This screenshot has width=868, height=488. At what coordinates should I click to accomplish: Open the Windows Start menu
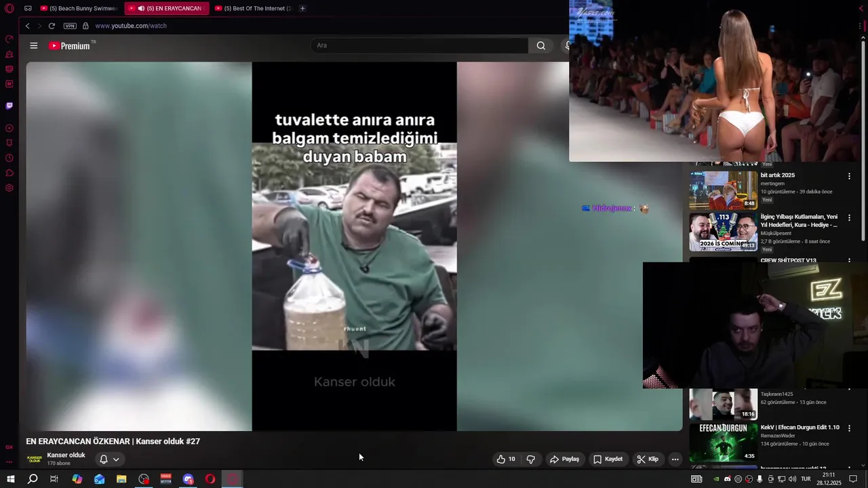point(10,479)
